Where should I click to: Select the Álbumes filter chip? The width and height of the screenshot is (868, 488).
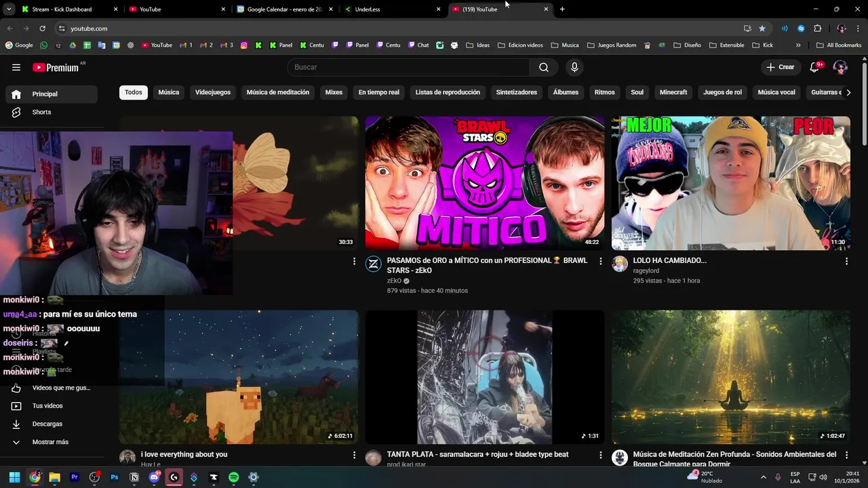(x=566, y=92)
